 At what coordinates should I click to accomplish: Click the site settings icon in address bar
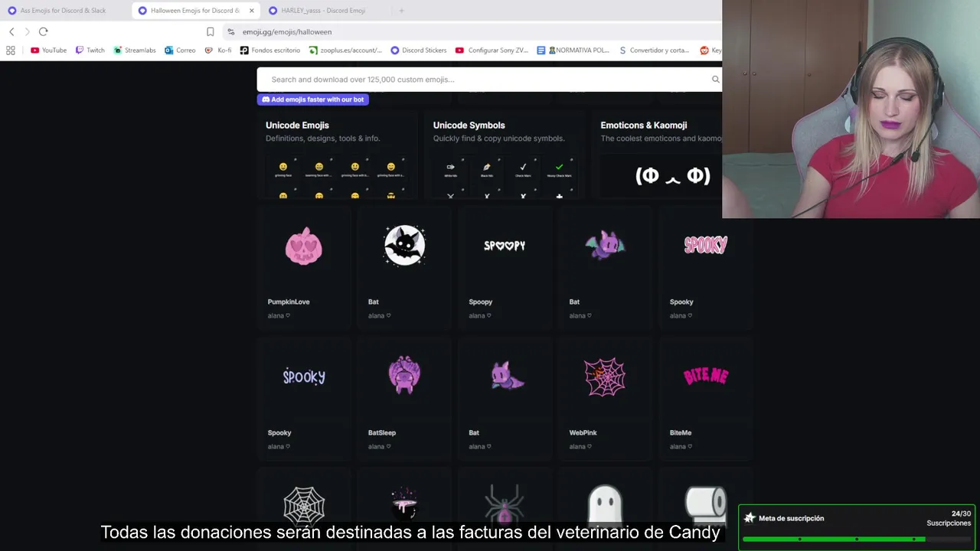point(231,31)
